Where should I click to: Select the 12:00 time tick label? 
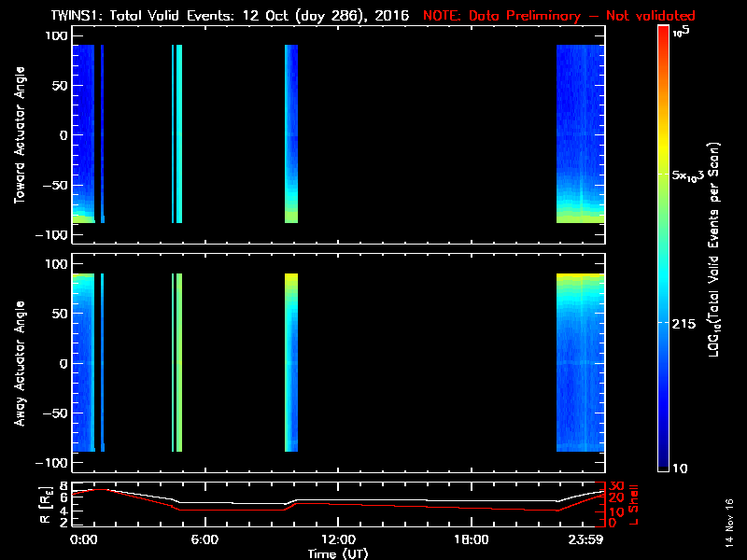point(338,539)
